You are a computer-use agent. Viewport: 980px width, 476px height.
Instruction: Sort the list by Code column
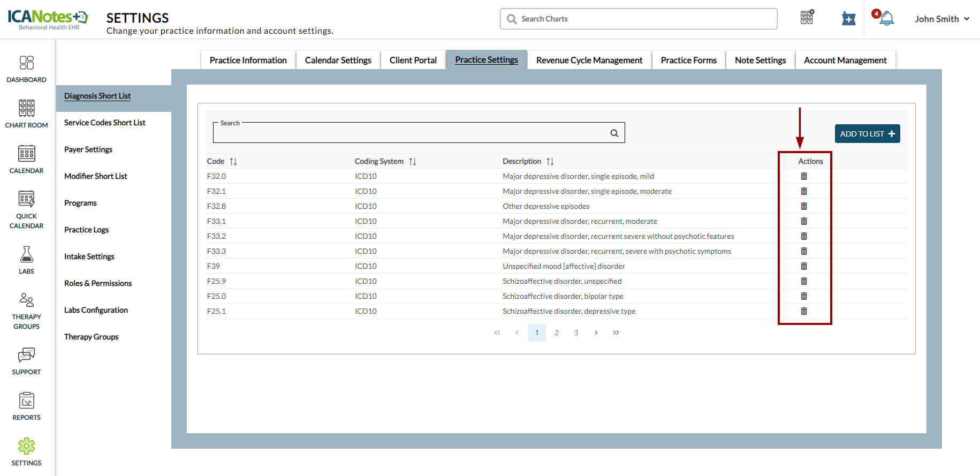[x=233, y=162]
